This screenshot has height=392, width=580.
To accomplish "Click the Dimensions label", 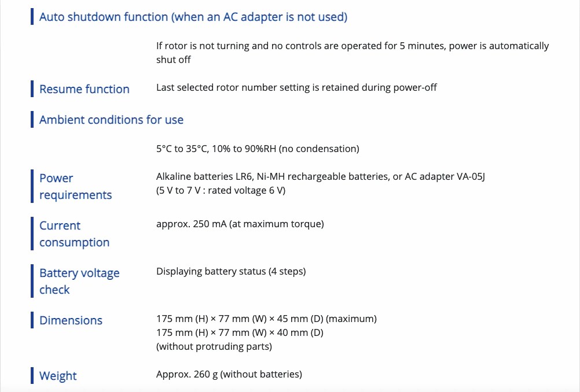I will pyautogui.click(x=71, y=320).
